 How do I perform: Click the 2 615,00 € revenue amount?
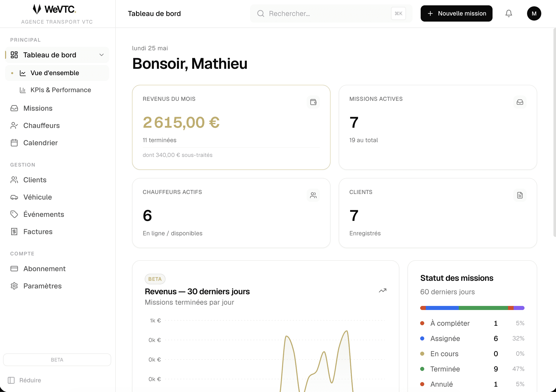pyautogui.click(x=181, y=123)
